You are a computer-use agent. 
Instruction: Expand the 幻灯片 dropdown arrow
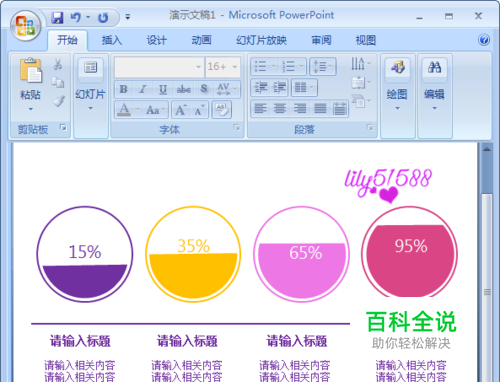(90, 108)
